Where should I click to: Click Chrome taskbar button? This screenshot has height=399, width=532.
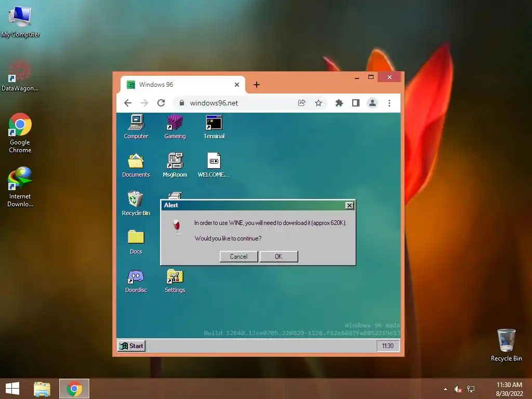coord(74,389)
